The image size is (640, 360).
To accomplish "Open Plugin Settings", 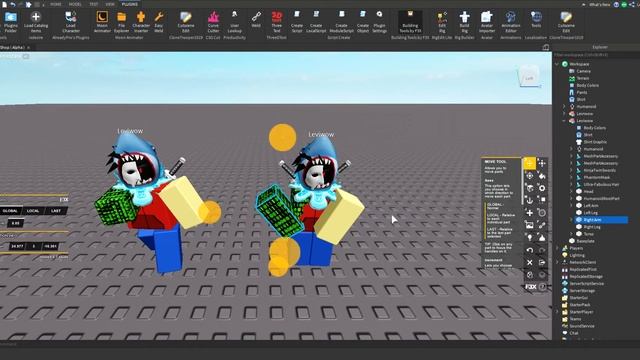I will tap(379, 22).
